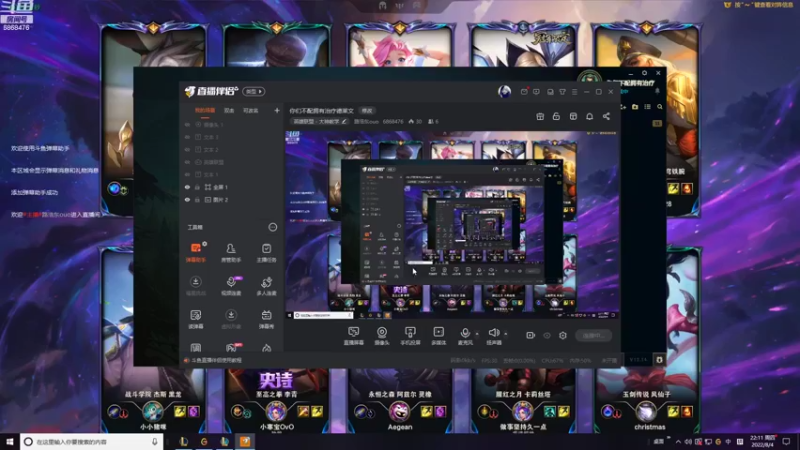The image size is (800, 450).
Task: Add a 直播屏幕 screen capture source
Action: 354,336
